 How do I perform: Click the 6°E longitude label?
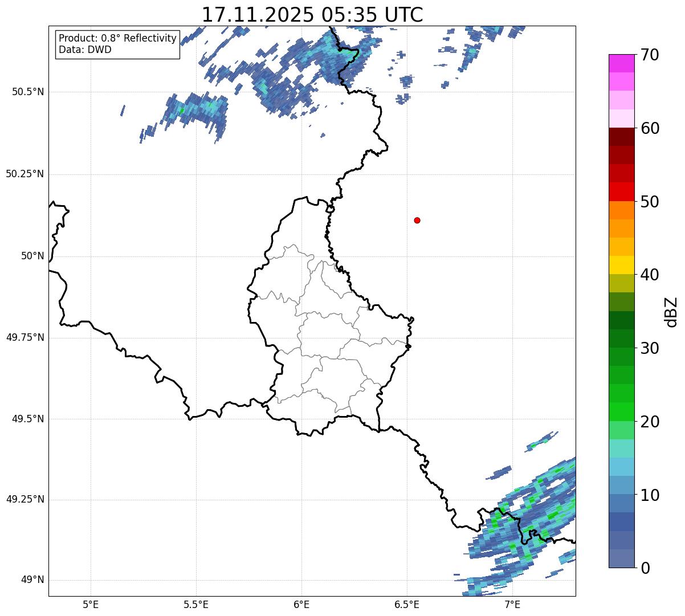(x=301, y=604)
